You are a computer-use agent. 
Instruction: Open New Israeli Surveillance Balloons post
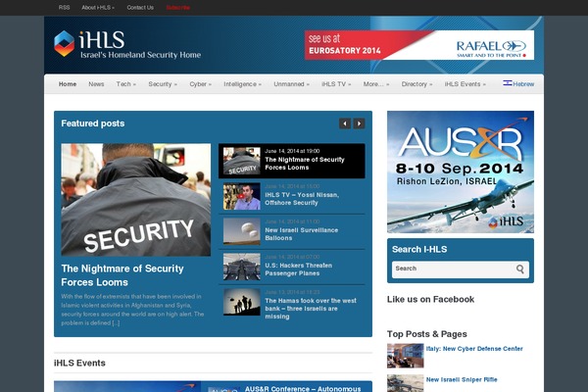click(x=302, y=234)
